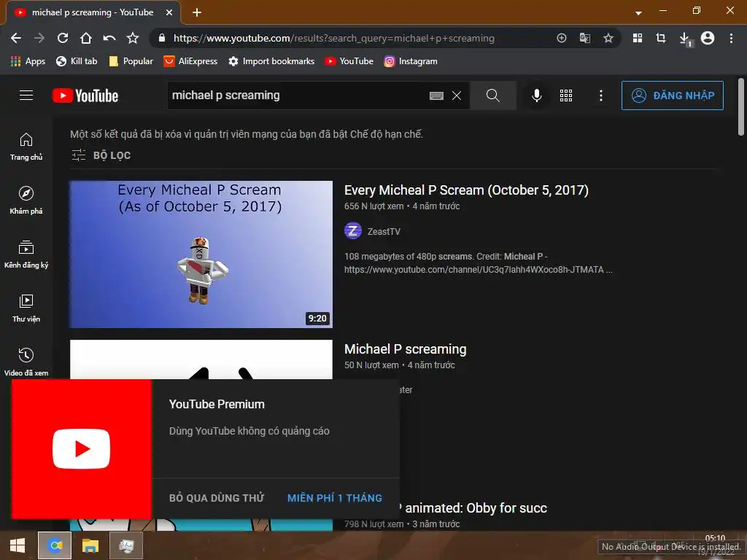Open Khám phá in sidebar
Screen dimensions: 747x560
click(26, 201)
